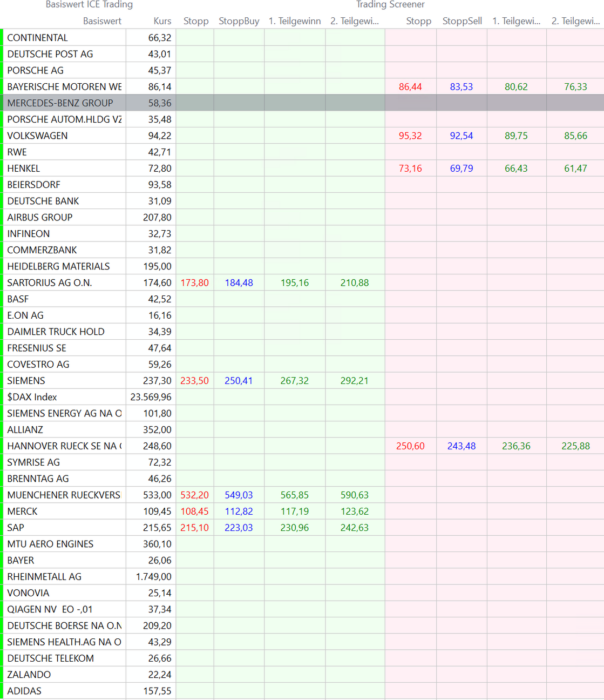The image size is (604, 700).
Task: Click HANNOVER RUECK stop value 250,60
Action: (410, 446)
